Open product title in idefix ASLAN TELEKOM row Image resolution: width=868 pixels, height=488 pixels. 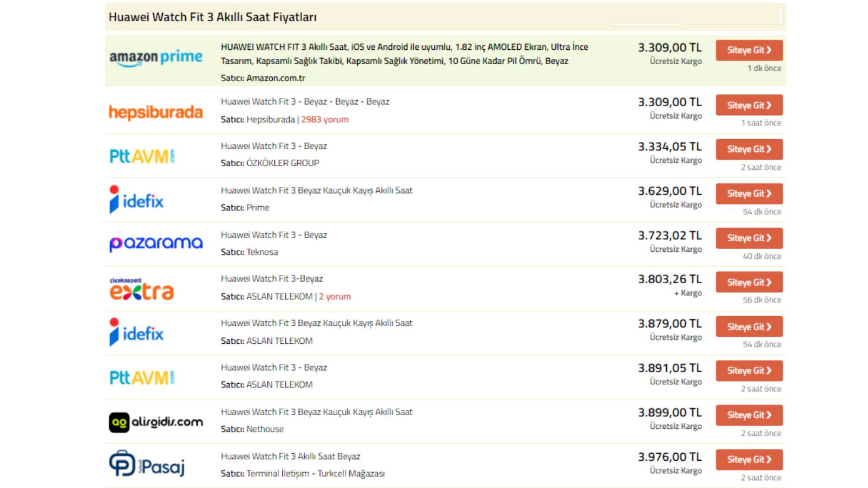[x=316, y=323]
